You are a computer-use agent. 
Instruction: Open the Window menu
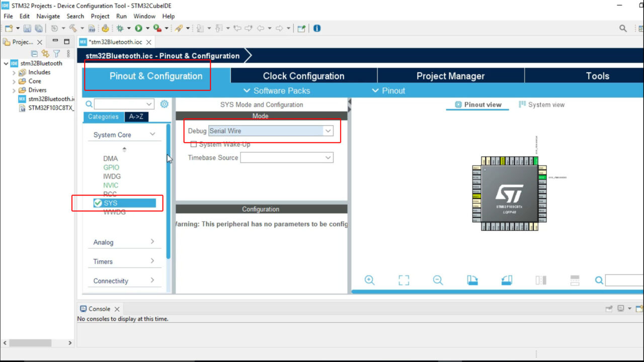(144, 16)
